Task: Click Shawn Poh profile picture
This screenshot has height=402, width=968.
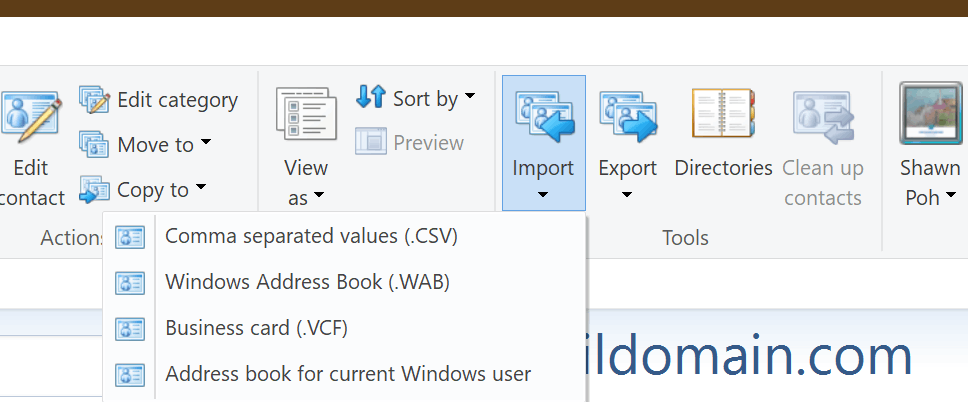Action: (x=930, y=114)
